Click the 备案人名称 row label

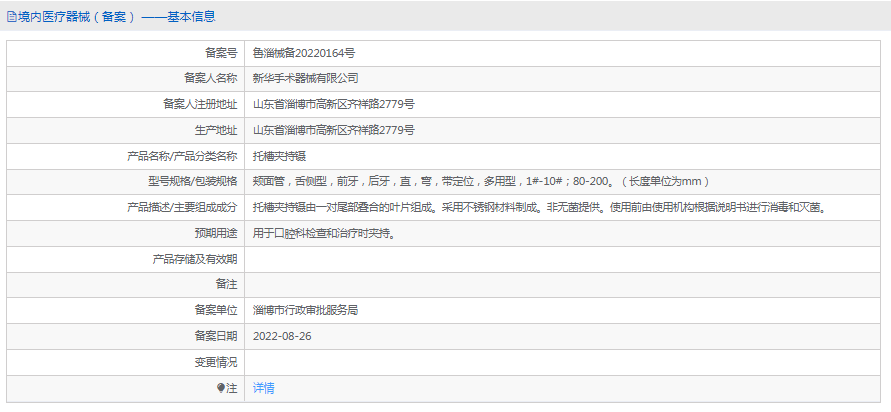tap(210, 79)
